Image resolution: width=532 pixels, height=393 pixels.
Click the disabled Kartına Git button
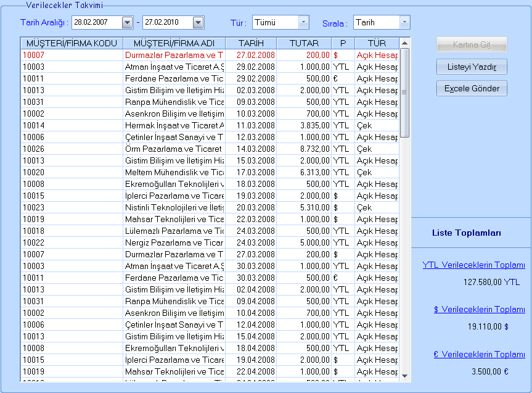[x=472, y=44]
